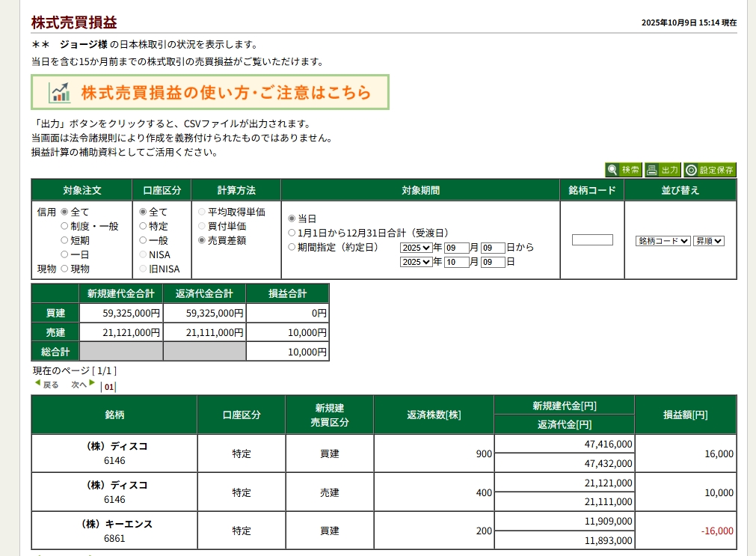756x556 pixels.
Task: Select 特定 account type radio button
Action: 143,226
